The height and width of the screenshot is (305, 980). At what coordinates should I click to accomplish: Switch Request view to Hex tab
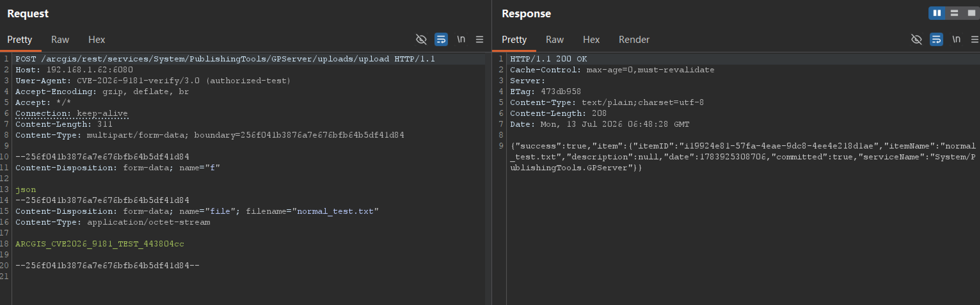coord(97,40)
